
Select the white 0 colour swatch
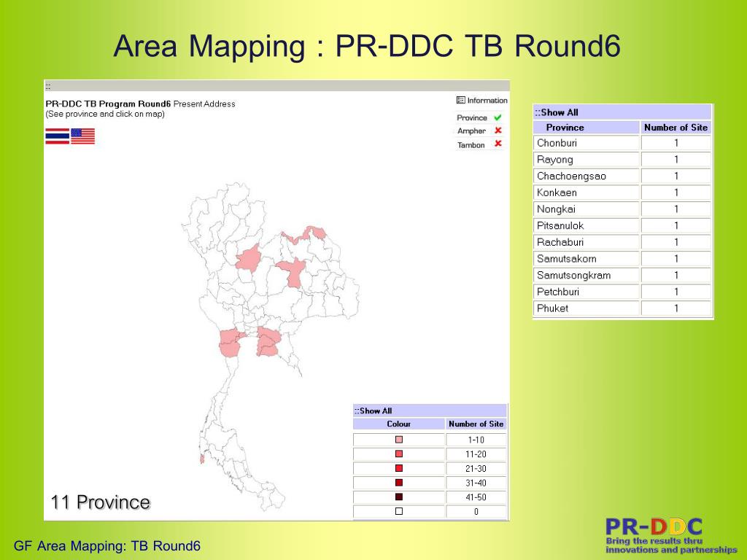[399, 511]
